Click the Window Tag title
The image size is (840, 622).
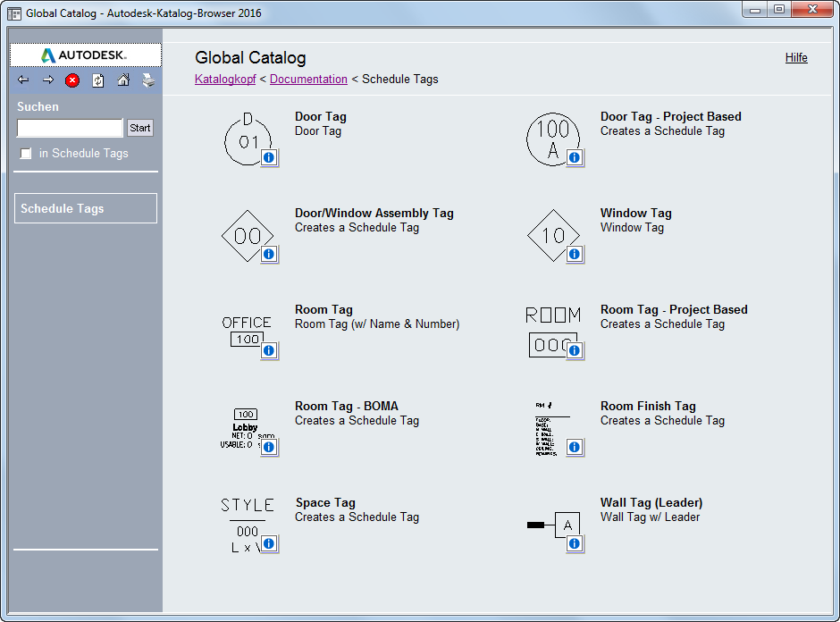636,213
